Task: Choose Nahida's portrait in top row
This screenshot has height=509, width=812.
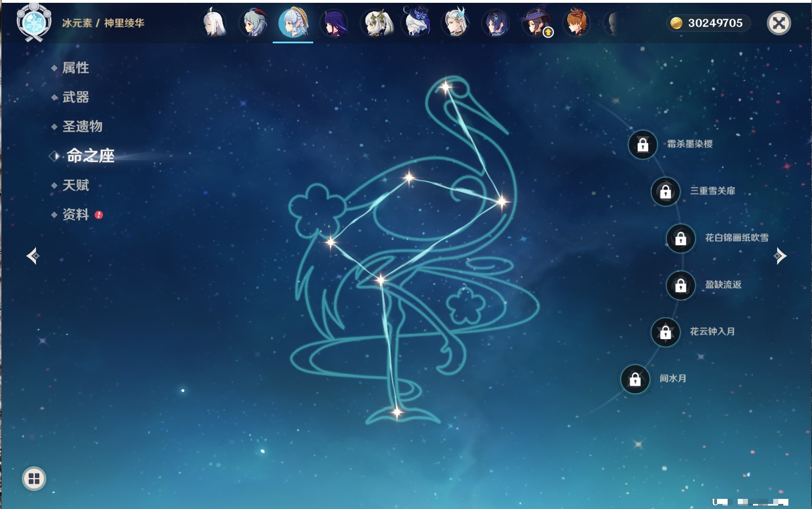Action: [376, 24]
